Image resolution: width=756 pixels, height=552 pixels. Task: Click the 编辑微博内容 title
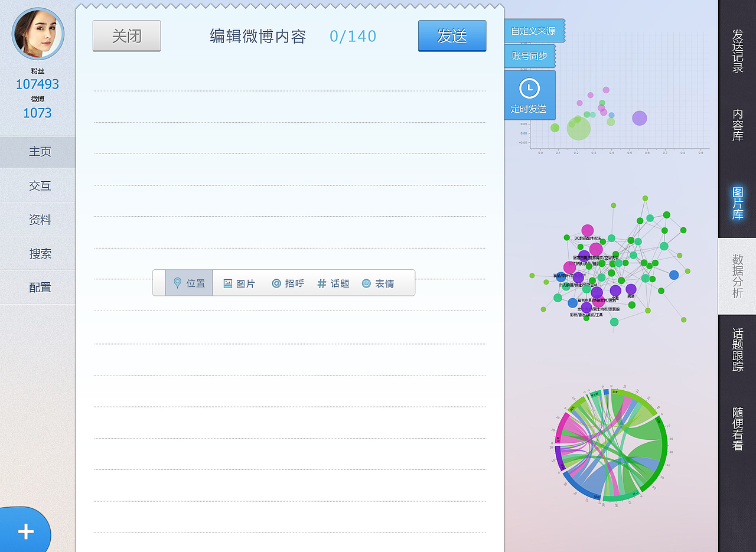(258, 36)
